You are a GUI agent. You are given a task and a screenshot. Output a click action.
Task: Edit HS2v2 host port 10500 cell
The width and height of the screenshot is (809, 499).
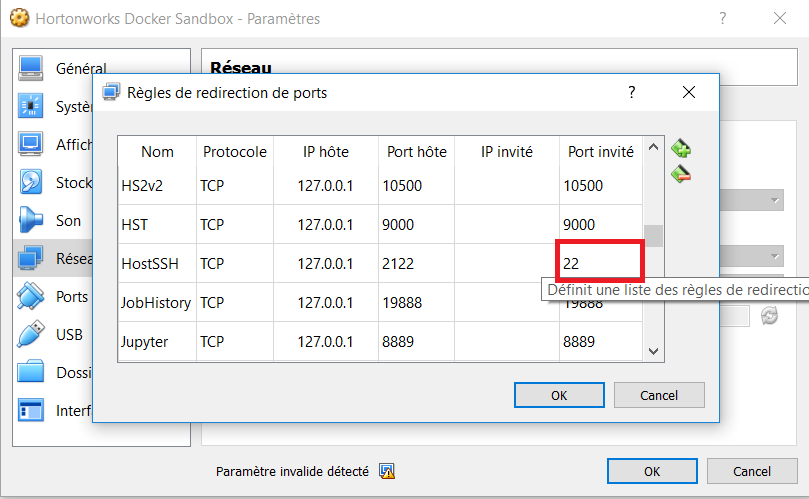[x=416, y=185]
